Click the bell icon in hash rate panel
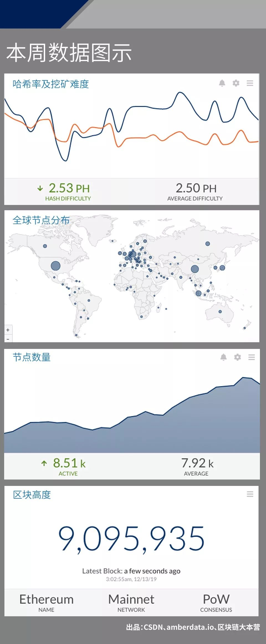The image size is (266, 644). click(222, 83)
